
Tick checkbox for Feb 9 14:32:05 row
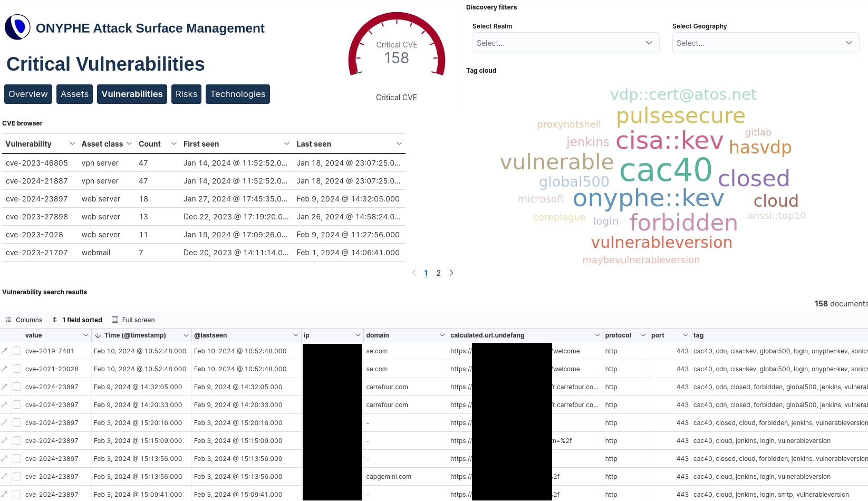click(x=17, y=387)
